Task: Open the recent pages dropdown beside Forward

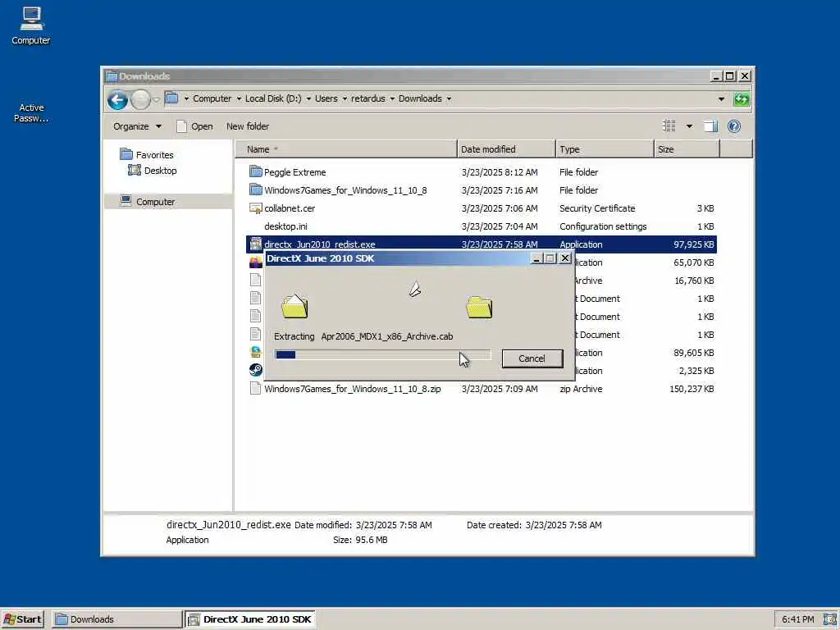Action: tap(156, 99)
